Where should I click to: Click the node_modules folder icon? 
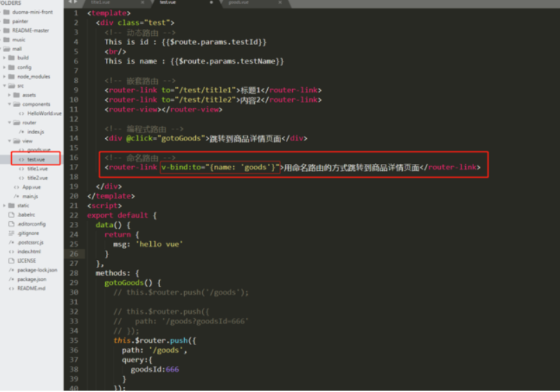12,77
